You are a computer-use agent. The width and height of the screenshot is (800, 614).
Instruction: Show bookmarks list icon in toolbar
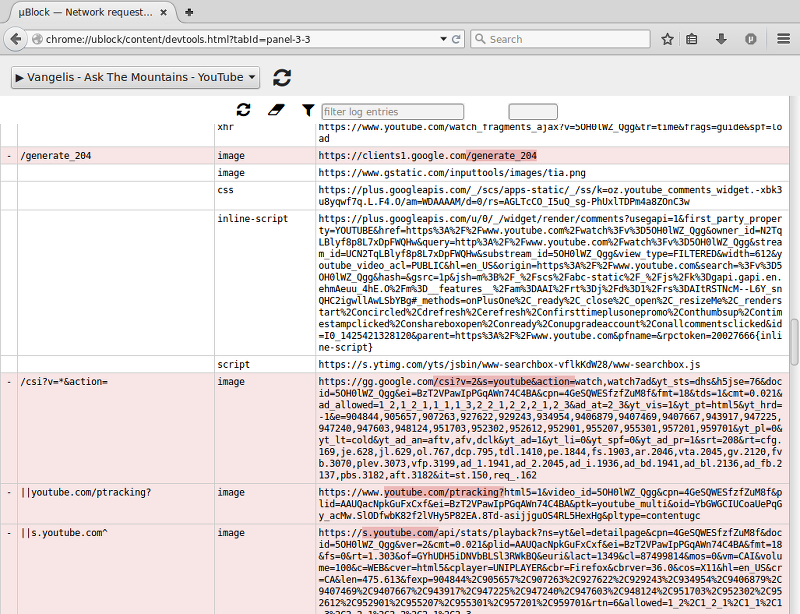pos(691,39)
